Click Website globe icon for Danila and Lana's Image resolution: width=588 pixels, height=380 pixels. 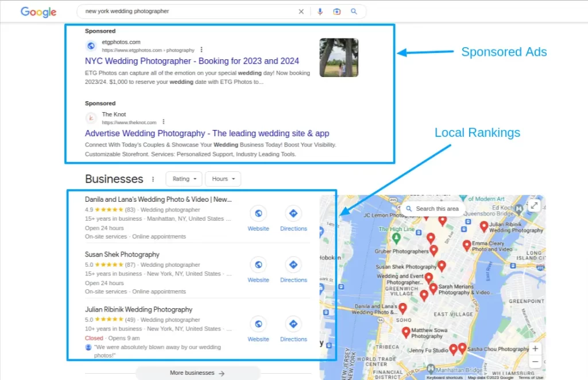coord(258,213)
